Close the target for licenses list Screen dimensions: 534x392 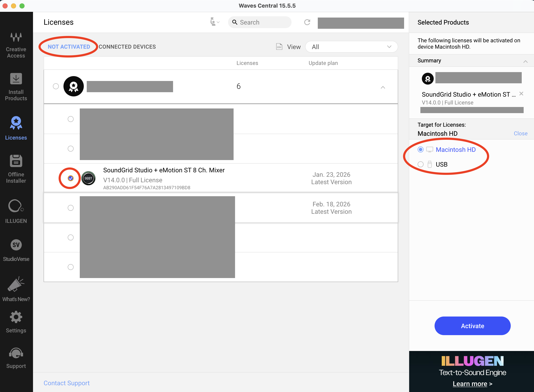point(520,134)
